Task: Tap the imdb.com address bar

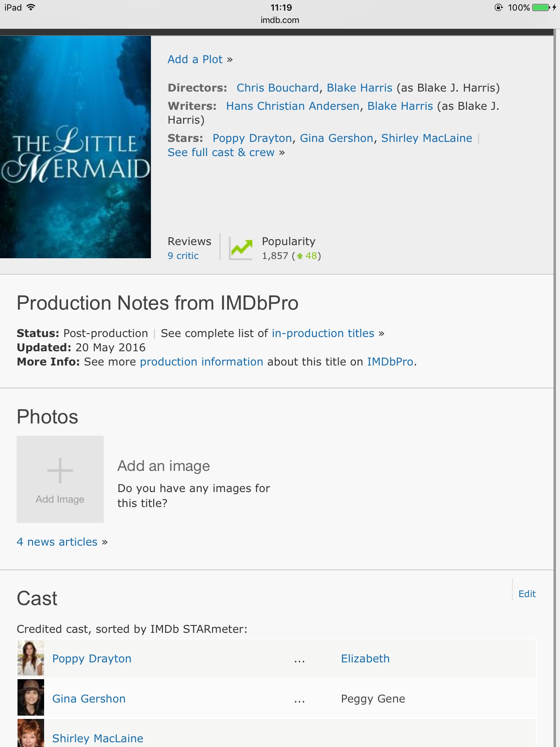Action: tap(280, 20)
